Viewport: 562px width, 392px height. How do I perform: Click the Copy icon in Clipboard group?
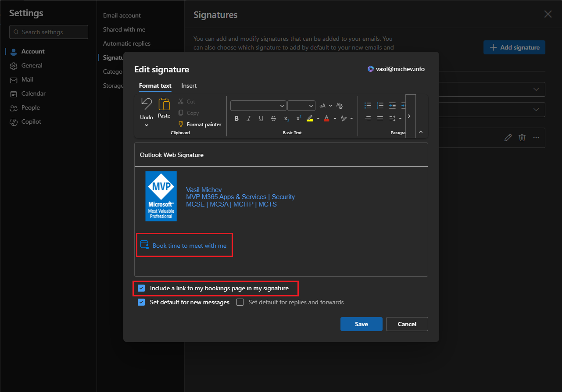[x=181, y=113]
